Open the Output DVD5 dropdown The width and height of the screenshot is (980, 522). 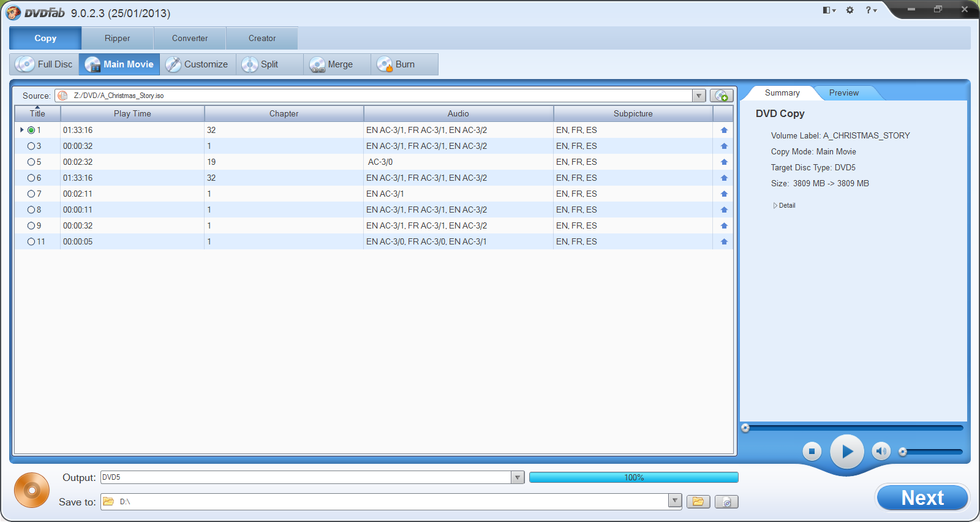pyautogui.click(x=518, y=477)
